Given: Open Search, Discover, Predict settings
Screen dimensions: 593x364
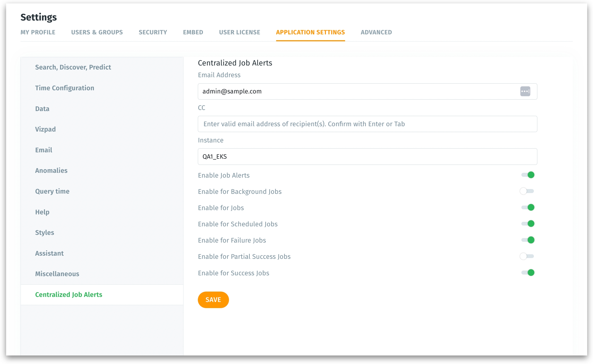Looking at the screenshot, I should pos(102,67).
